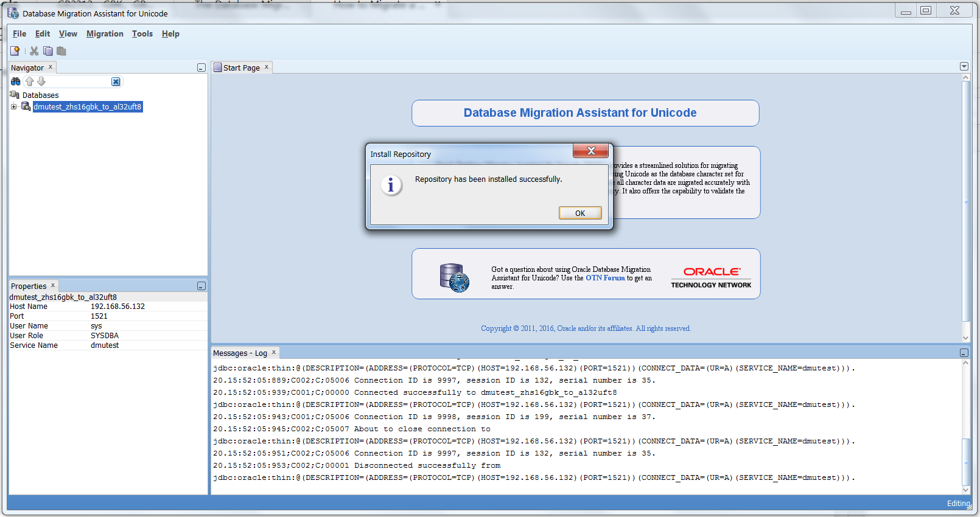Click the Paste clipboard toolbar icon

pyautogui.click(x=61, y=51)
